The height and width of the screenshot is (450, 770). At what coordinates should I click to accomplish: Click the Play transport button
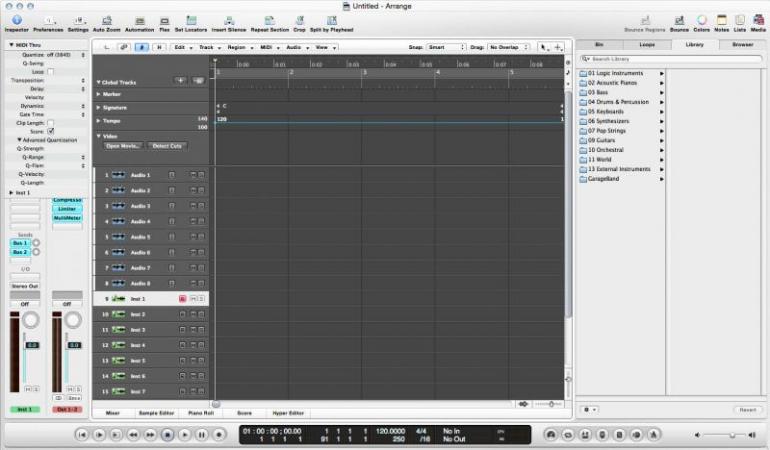pos(185,435)
